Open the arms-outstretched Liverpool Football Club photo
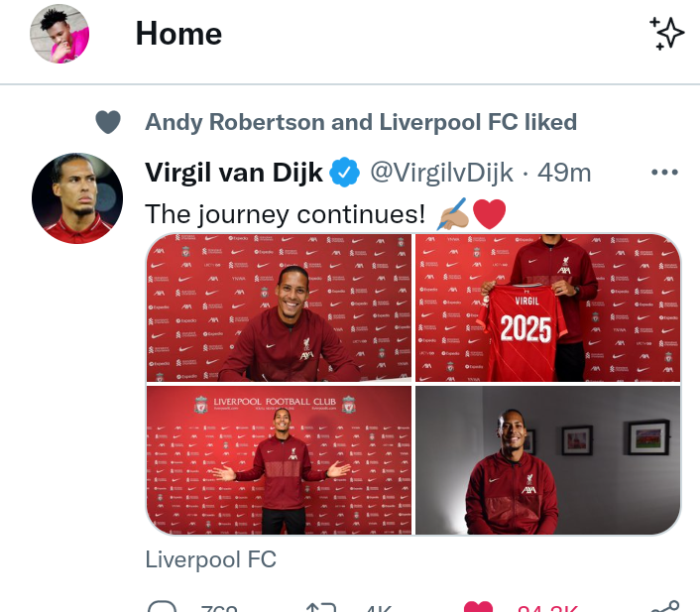700x612 pixels. (x=279, y=460)
